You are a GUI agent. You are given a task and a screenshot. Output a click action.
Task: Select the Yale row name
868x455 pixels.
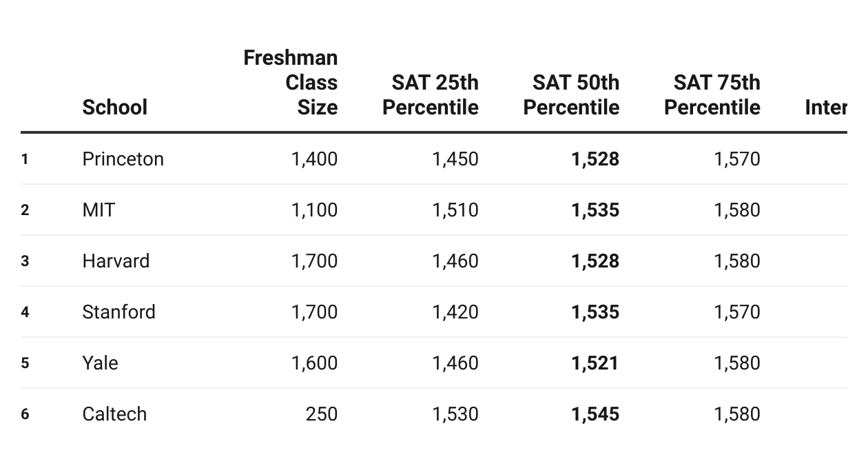click(x=100, y=363)
